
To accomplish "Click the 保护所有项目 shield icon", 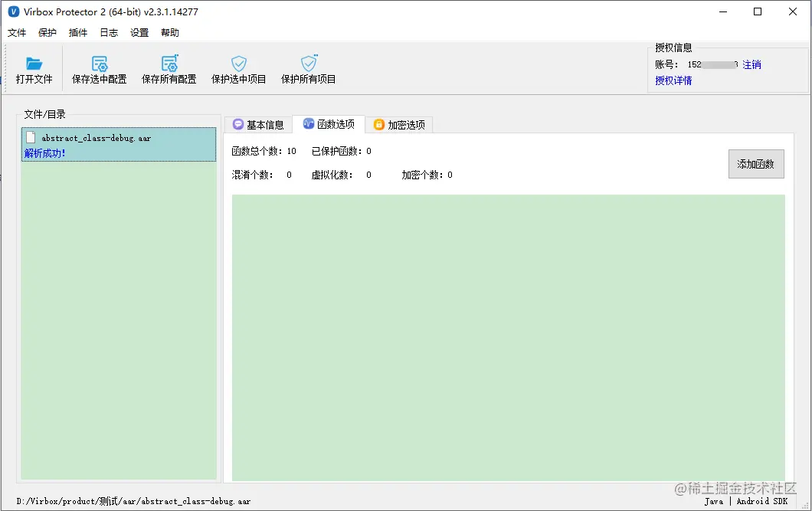I will (309, 63).
